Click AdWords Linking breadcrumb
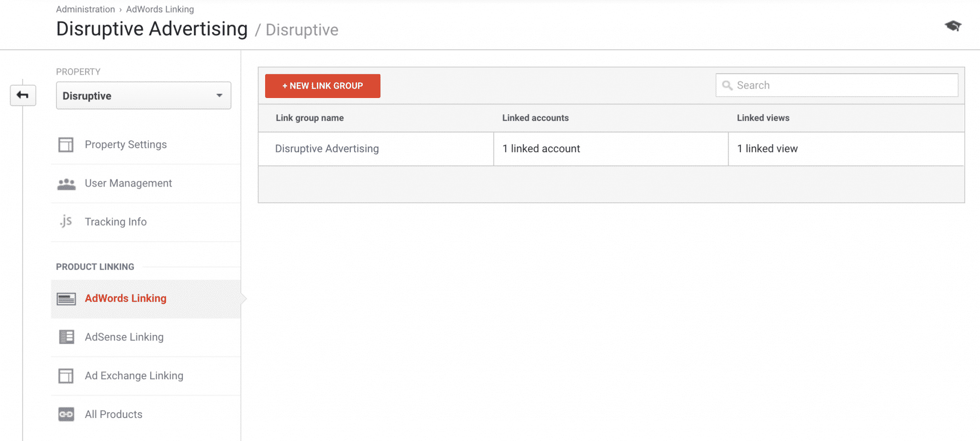 click(x=160, y=9)
